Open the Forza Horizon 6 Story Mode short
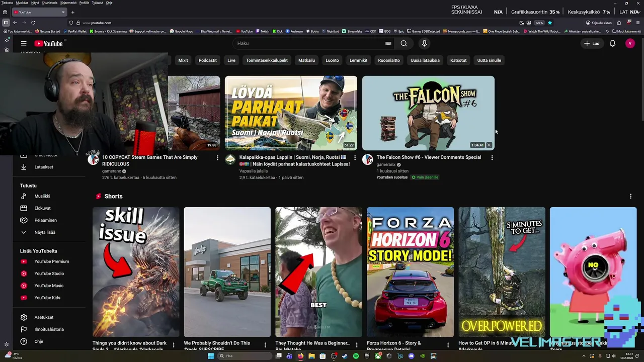 [x=410, y=272]
